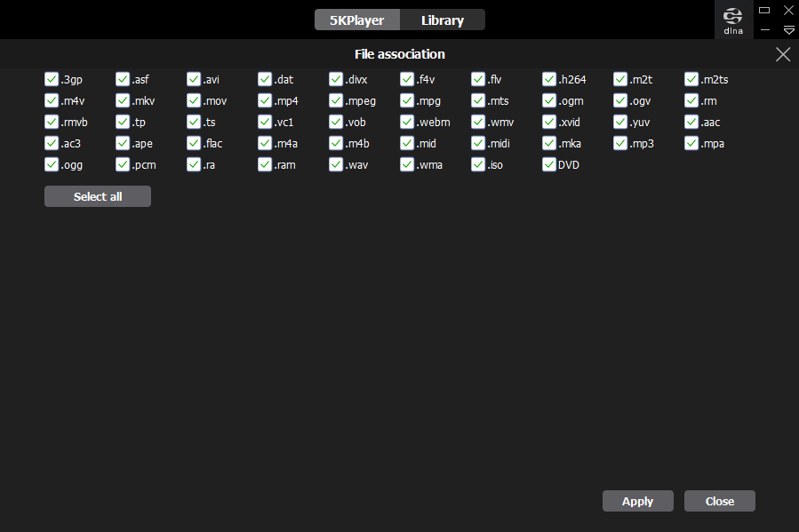Uncheck the .ram checkbox

click(265, 165)
